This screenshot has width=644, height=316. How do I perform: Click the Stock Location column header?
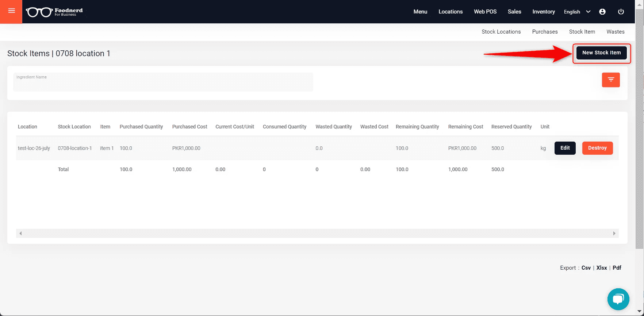74,127
